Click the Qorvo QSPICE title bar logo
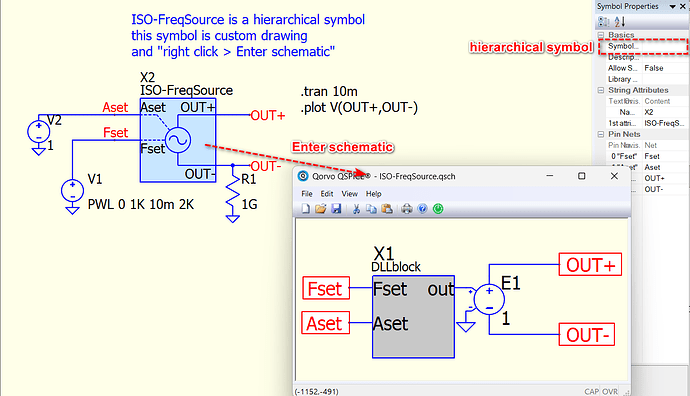 (303, 176)
